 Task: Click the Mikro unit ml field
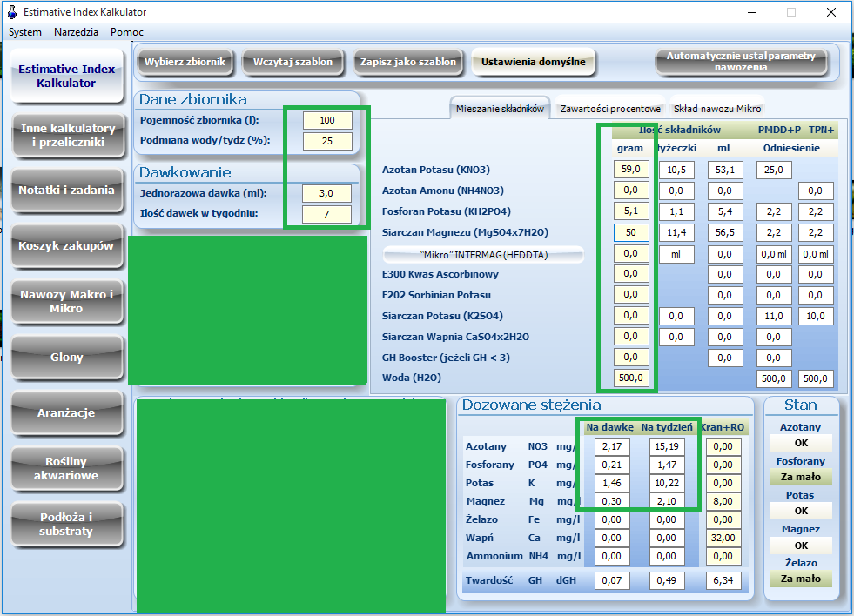pyautogui.click(x=676, y=254)
